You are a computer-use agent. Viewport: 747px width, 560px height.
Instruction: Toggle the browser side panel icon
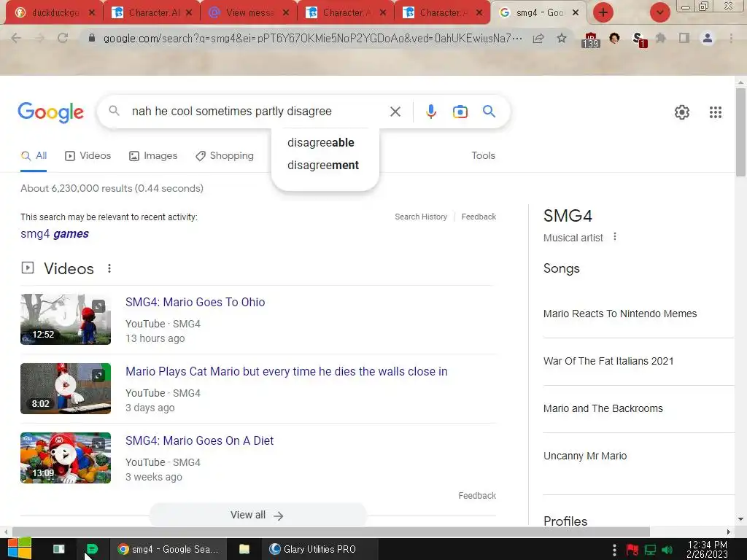[684, 38]
